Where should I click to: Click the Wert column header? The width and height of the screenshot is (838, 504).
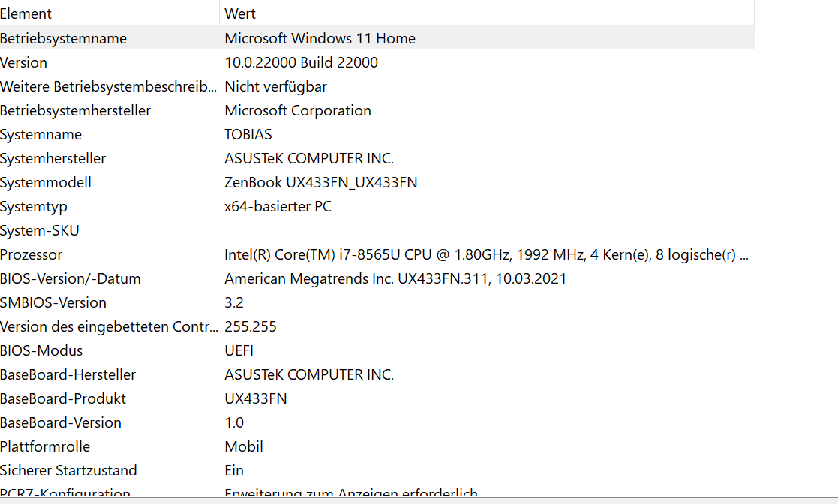pos(487,13)
